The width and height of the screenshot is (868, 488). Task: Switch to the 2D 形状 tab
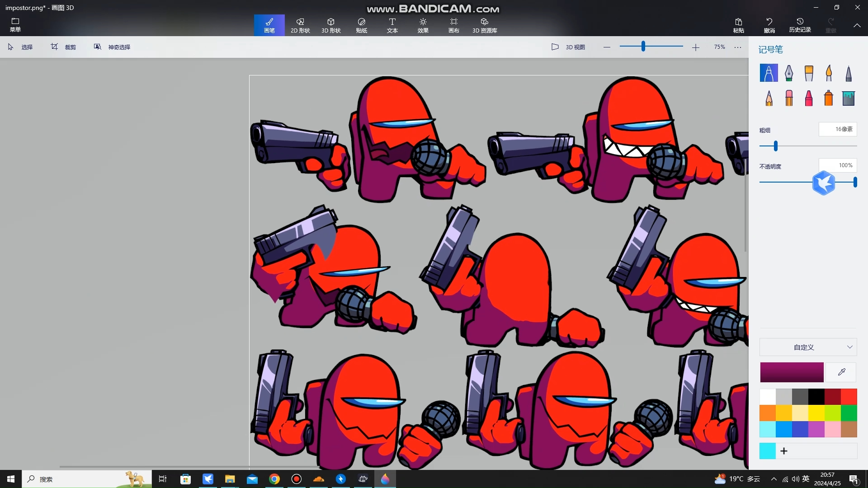click(x=300, y=25)
